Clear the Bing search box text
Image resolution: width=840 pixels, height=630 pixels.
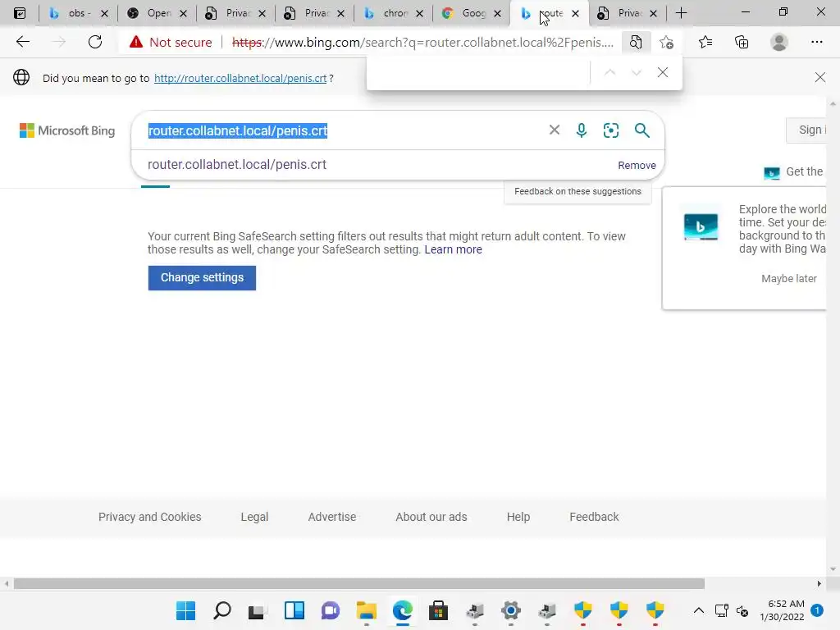pos(554,130)
